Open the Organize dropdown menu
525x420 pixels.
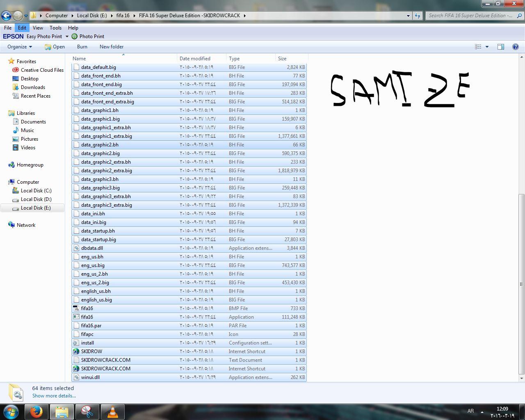click(19, 47)
